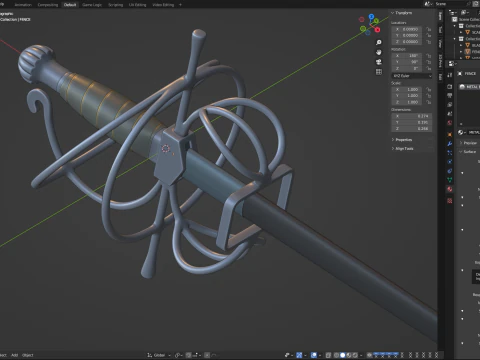Click the red X axis gizmo ball
The image size is (480, 360).
point(377,30)
